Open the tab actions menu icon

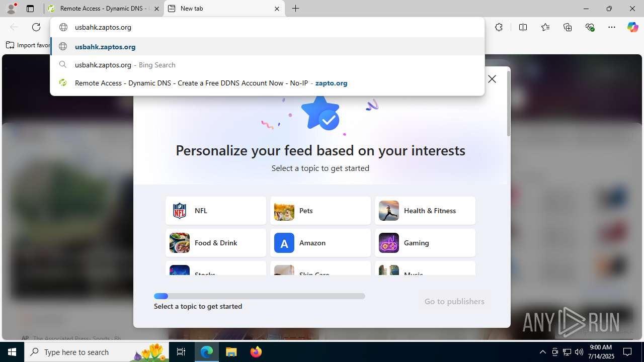pyautogui.click(x=30, y=9)
